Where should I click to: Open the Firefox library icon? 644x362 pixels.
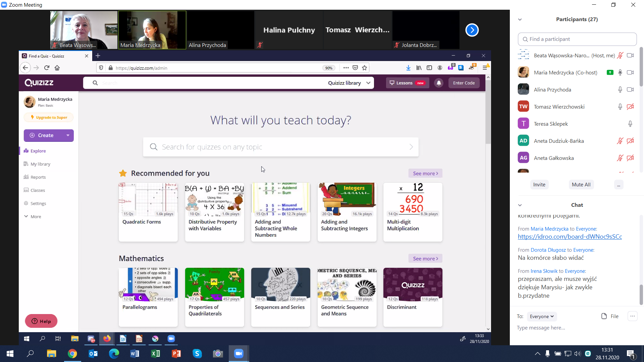click(x=419, y=68)
